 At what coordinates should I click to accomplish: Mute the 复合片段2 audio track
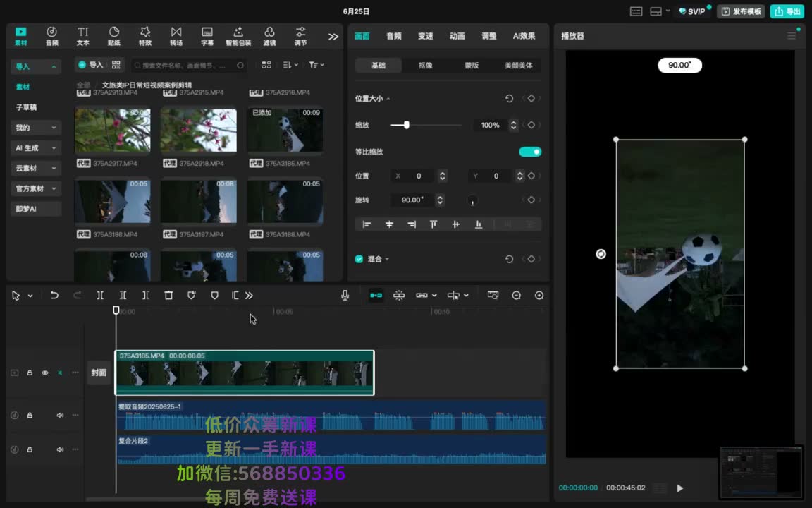click(60, 449)
